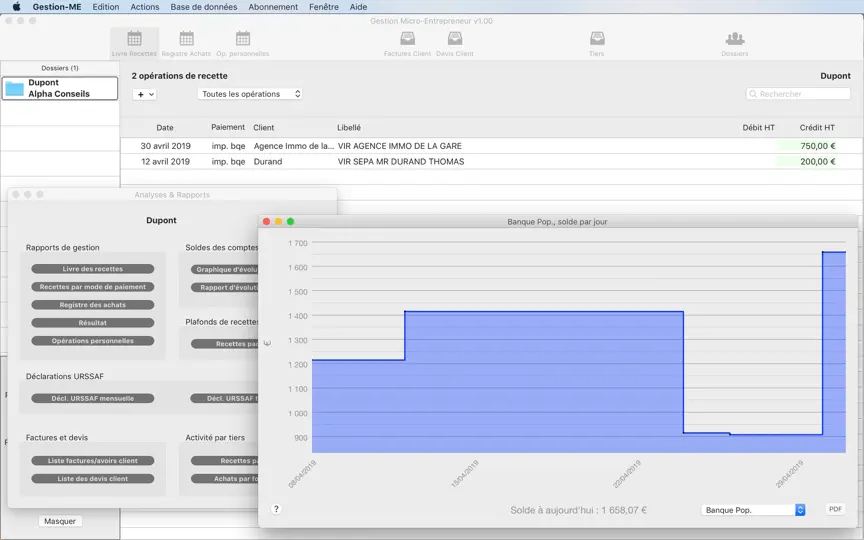Screen dimensions: 864x540
Task: Click the Achats par fournisseur button
Action: pyautogui.click(x=225, y=479)
